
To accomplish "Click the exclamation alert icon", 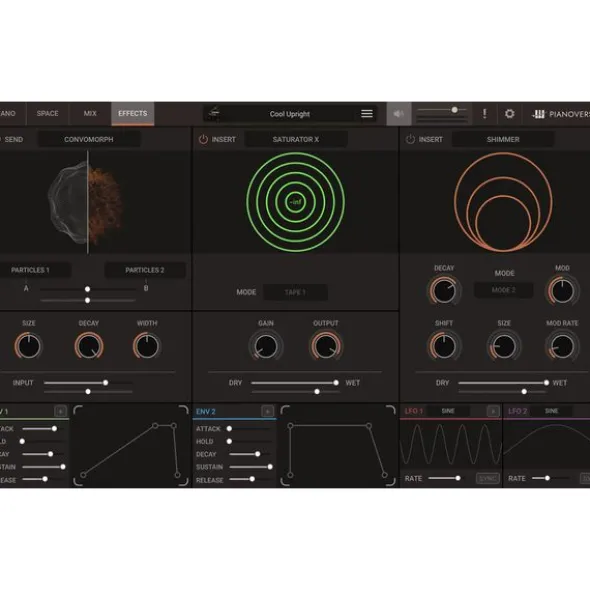I will (x=484, y=113).
